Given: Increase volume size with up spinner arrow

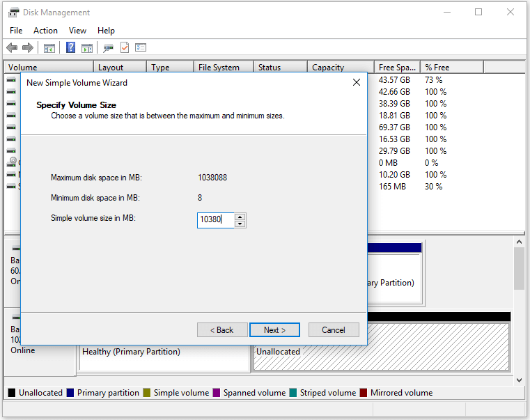Looking at the screenshot, I should pyautogui.click(x=240, y=217).
